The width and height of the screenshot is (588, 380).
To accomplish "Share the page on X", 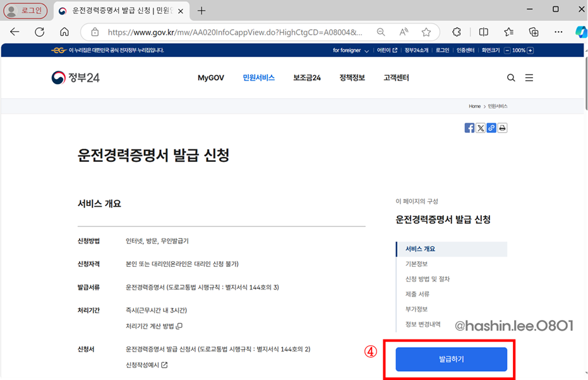I will point(481,128).
